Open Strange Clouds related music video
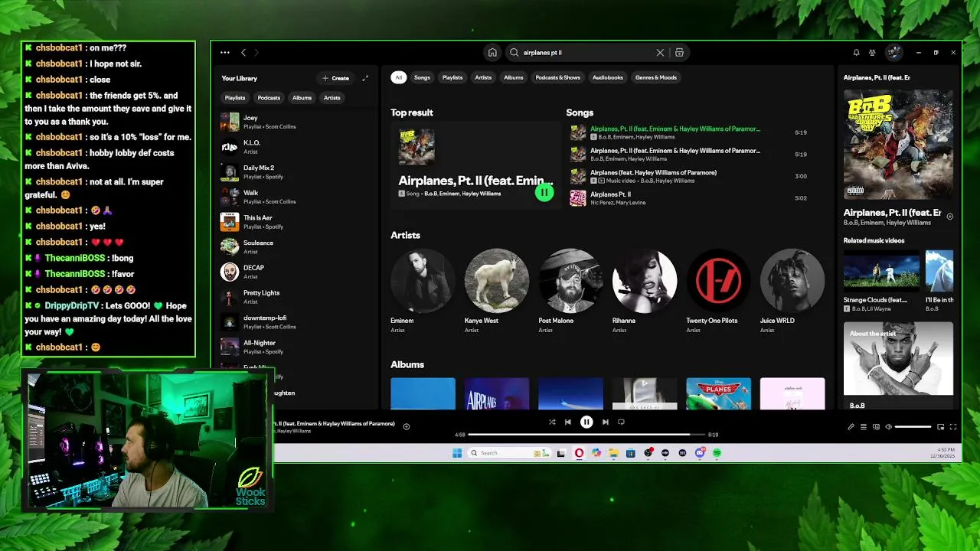Viewport: 980px width, 551px height. (x=881, y=280)
